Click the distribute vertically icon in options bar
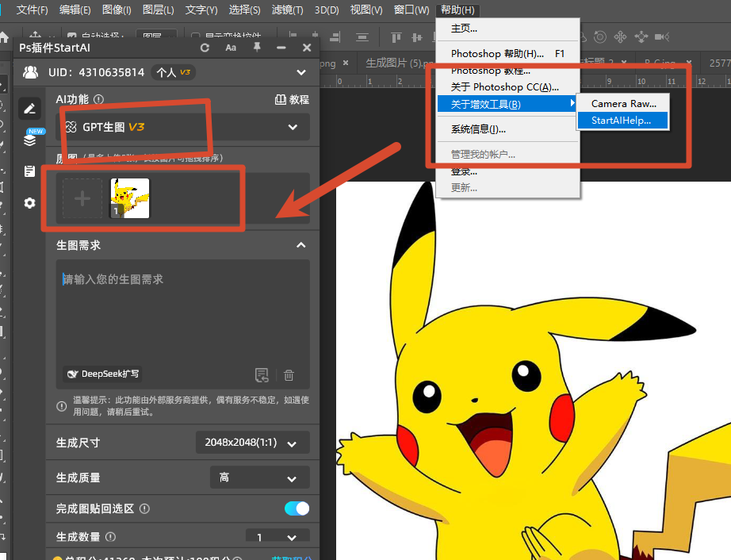This screenshot has height=560, width=731. coord(362,37)
